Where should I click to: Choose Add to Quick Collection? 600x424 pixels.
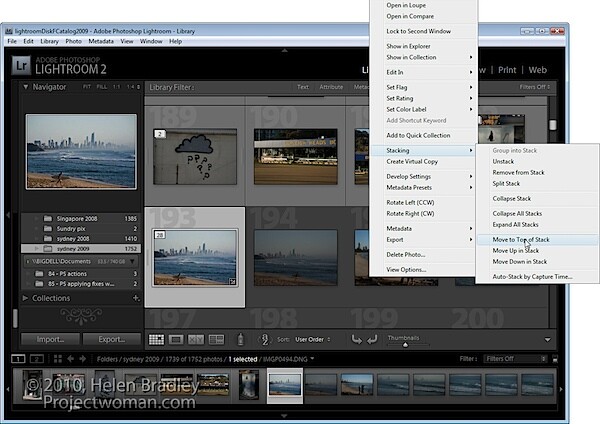(423, 135)
